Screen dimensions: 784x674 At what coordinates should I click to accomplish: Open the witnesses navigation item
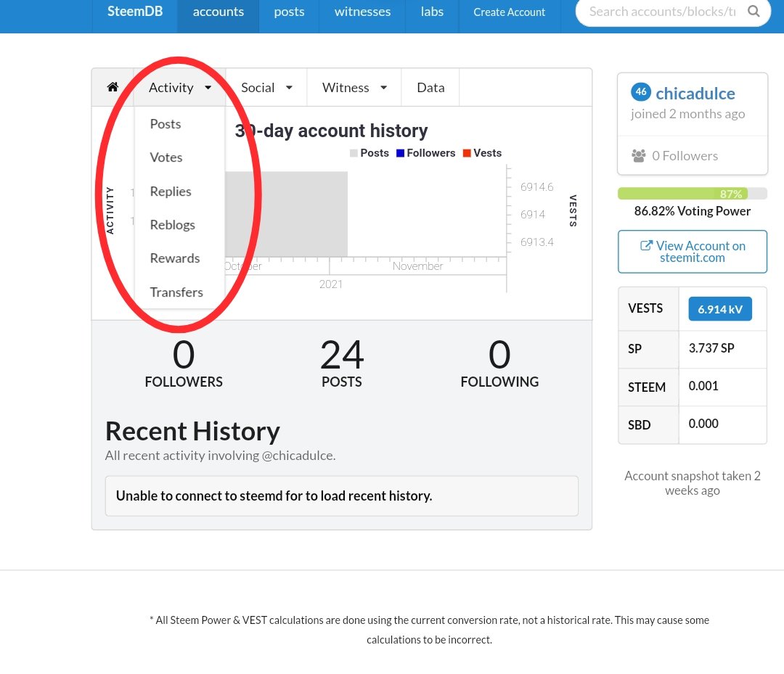click(x=362, y=12)
